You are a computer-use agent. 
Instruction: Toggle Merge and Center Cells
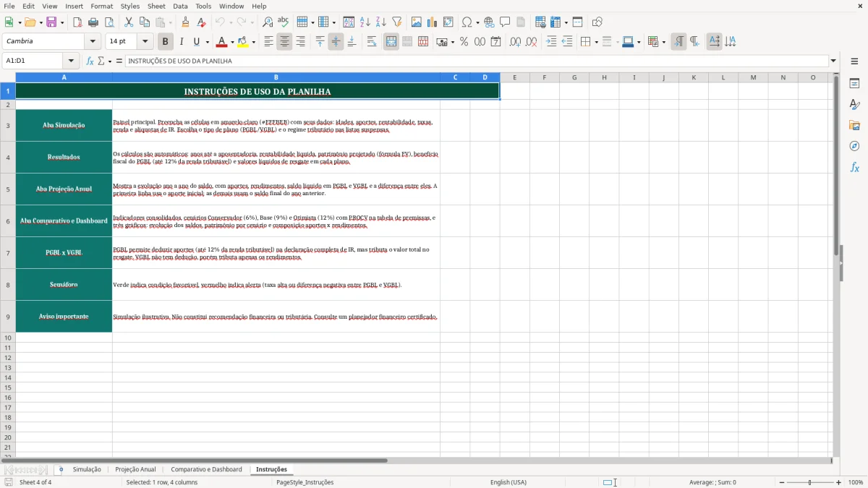pos(391,42)
